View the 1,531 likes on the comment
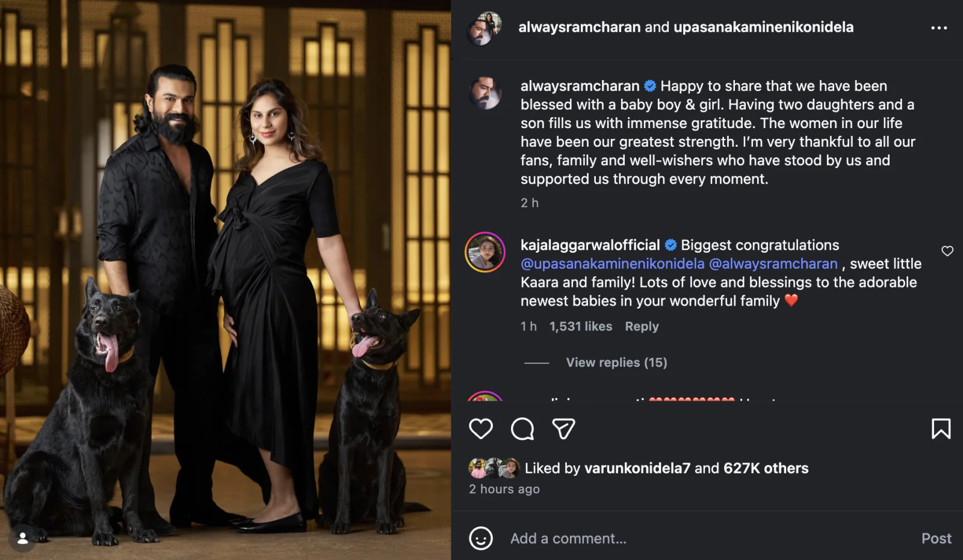Image resolution: width=963 pixels, height=560 pixels. point(580,326)
